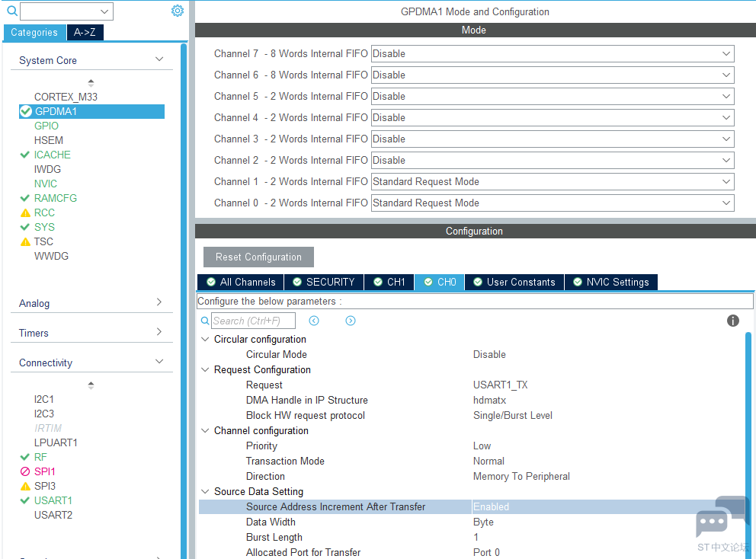Select CORTEX_M33 in System Core

[66, 97]
